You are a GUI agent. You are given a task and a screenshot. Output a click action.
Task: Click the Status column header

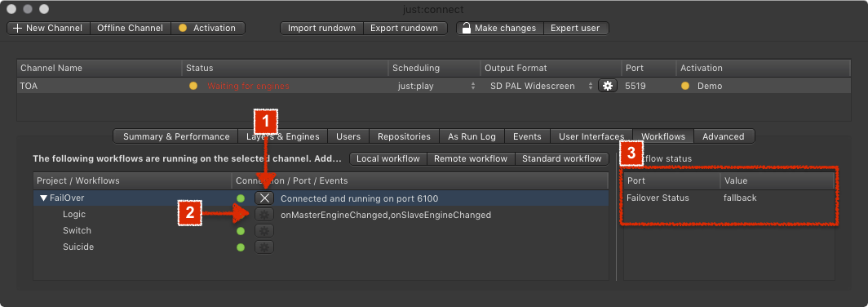pyautogui.click(x=285, y=68)
